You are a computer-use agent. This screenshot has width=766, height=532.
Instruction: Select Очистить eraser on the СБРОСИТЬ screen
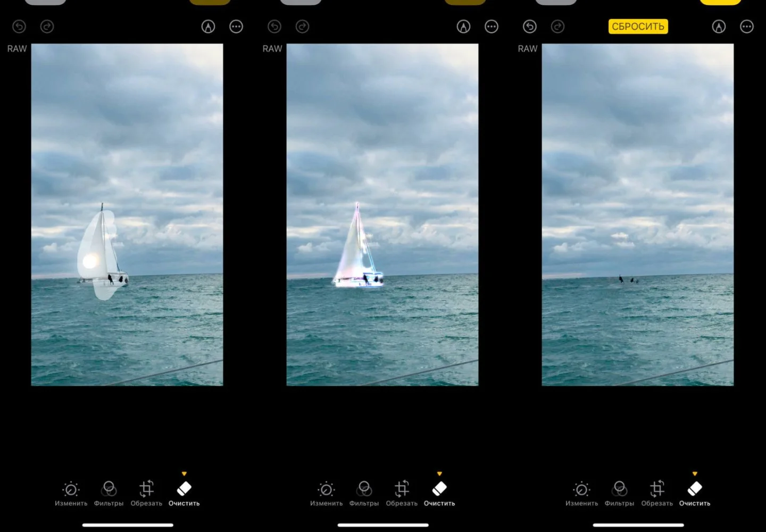[x=695, y=494]
